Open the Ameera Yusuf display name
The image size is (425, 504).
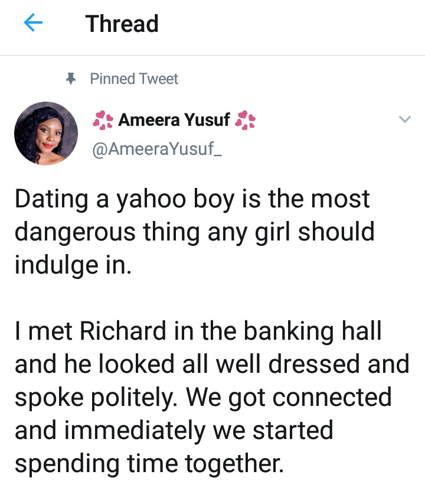tap(174, 121)
